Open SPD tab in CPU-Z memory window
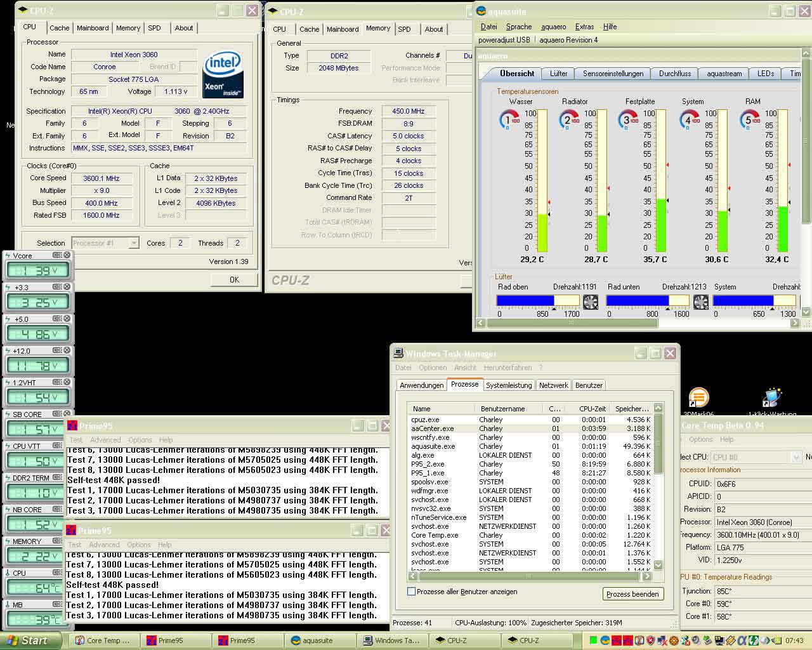 (x=405, y=29)
